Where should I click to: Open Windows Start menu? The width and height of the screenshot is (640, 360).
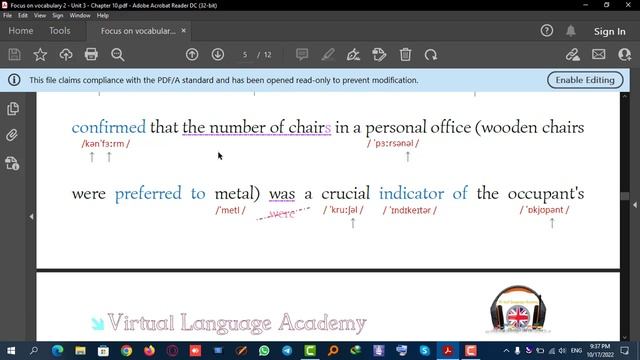[x=11, y=351]
